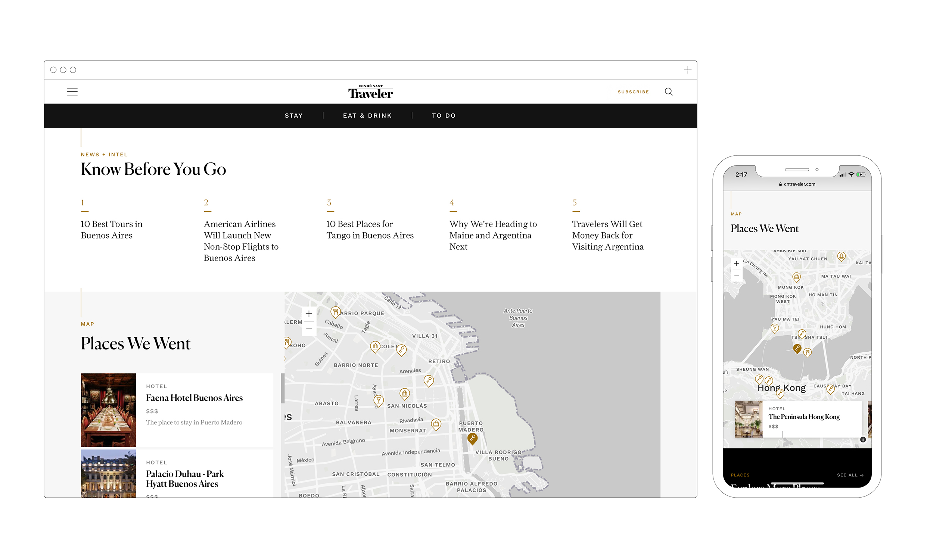927x560 pixels.
Task: Click the search magnifier icon
Action: tap(669, 92)
